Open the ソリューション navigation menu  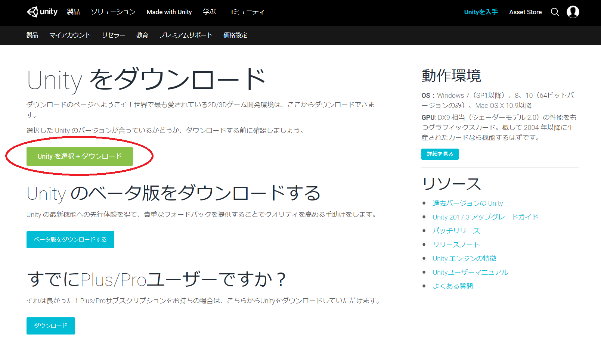point(113,12)
